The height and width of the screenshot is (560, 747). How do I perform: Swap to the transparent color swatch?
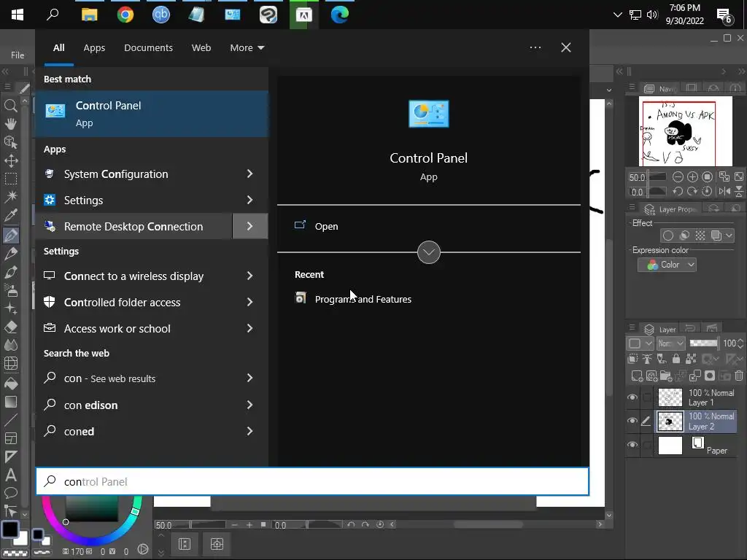click(x=15, y=553)
